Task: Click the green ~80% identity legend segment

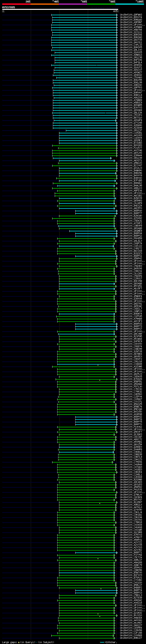Action: point(101,4)
